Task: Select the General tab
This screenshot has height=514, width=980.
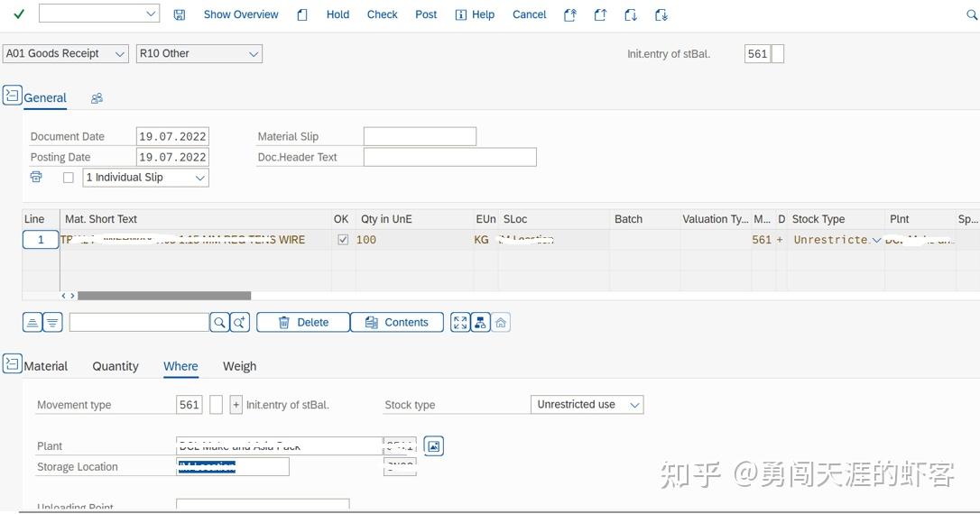Action: pyautogui.click(x=45, y=98)
